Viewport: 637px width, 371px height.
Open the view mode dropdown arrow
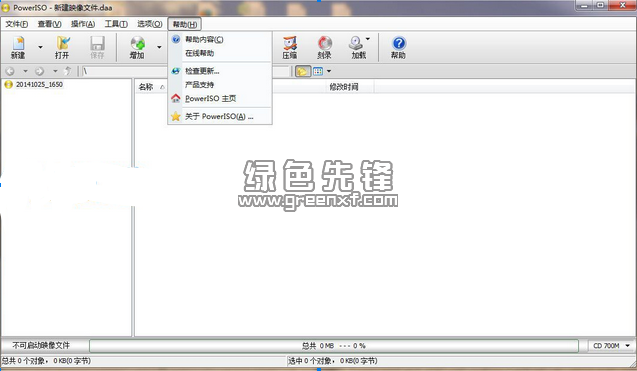click(x=329, y=72)
